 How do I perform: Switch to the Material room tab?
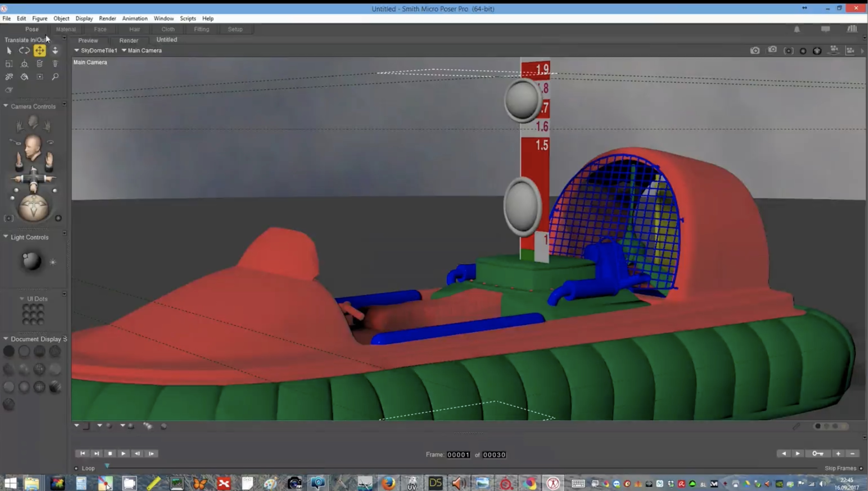pos(66,29)
